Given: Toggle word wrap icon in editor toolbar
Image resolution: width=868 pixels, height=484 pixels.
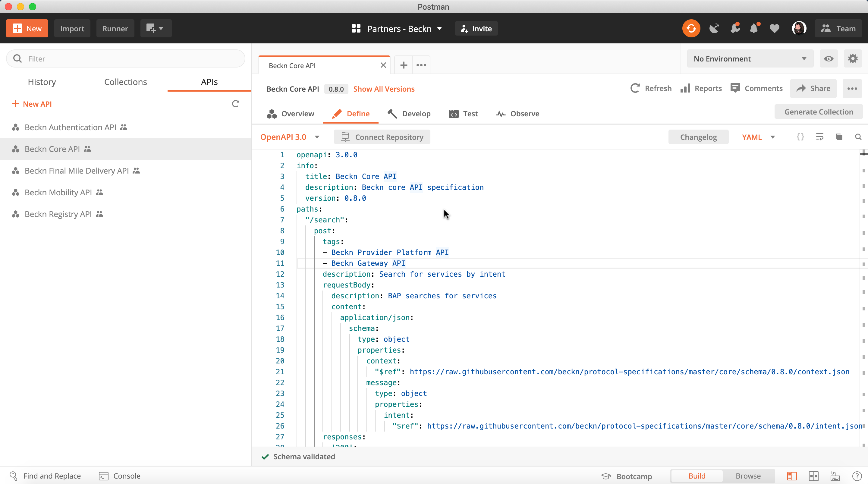Looking at the screenshot, I should 819,137.
